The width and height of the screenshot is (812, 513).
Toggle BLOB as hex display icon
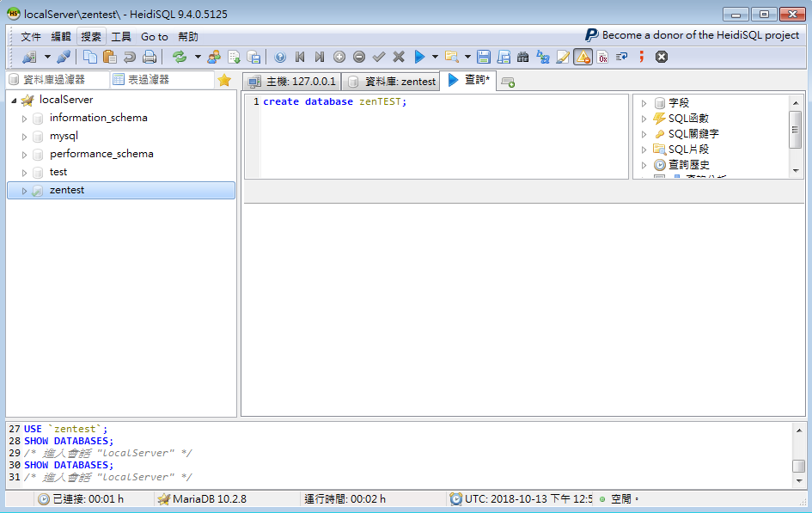[x=602, y=57]
